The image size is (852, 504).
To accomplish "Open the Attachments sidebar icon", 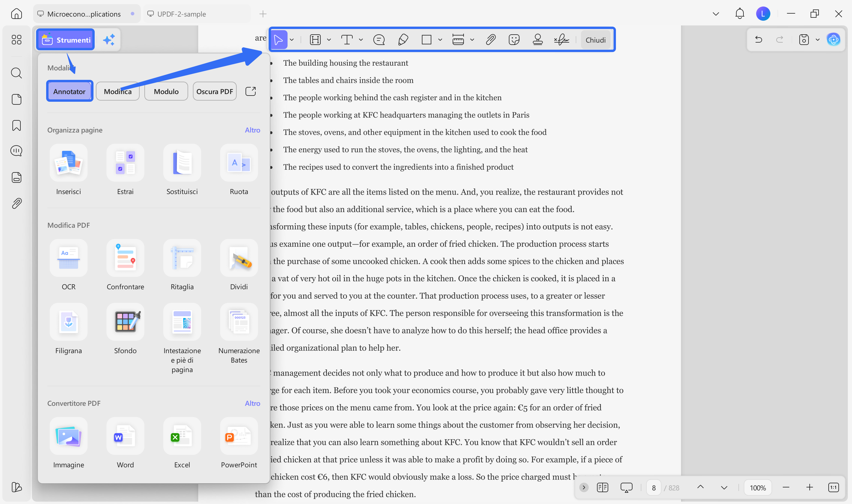I will pos(16,203).
